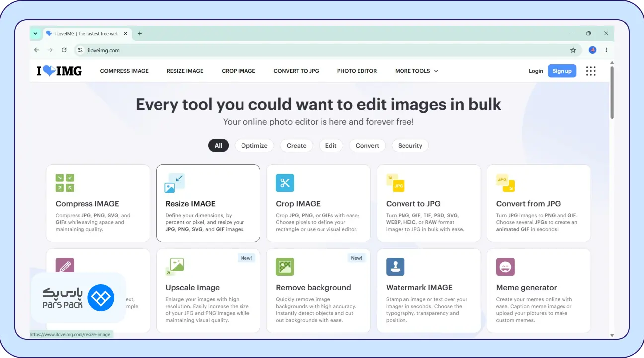Click the Remove background card icon
The image size is (644, 358).
[285, 267]
